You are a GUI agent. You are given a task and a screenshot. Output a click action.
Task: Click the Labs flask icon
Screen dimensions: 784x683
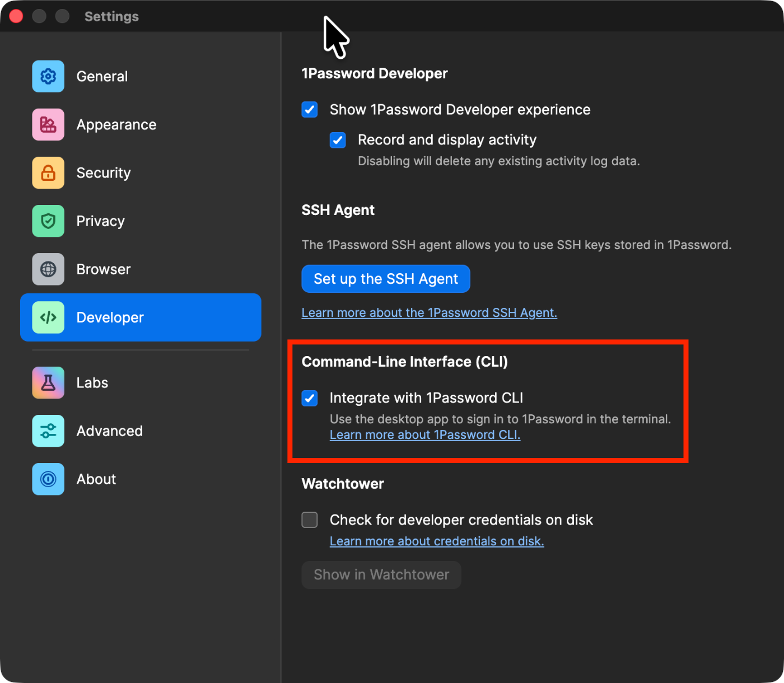pos(48,382)
